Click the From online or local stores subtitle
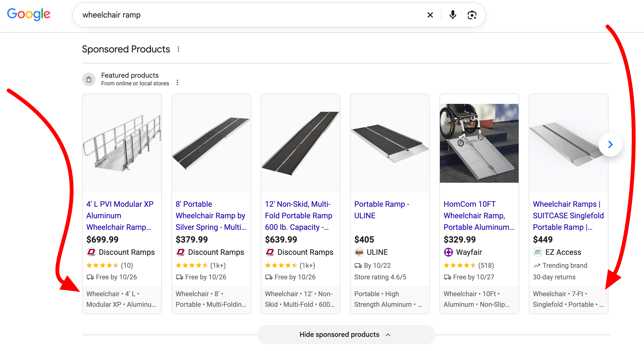644x351 pixels. (x=135, y=83)
